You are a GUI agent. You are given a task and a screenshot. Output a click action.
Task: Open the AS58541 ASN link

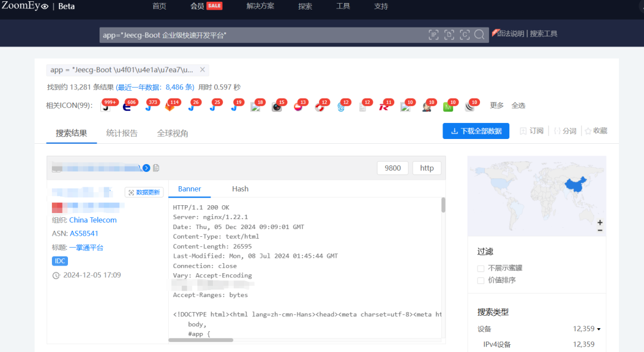pyautogui.click(x=84, y=234)
